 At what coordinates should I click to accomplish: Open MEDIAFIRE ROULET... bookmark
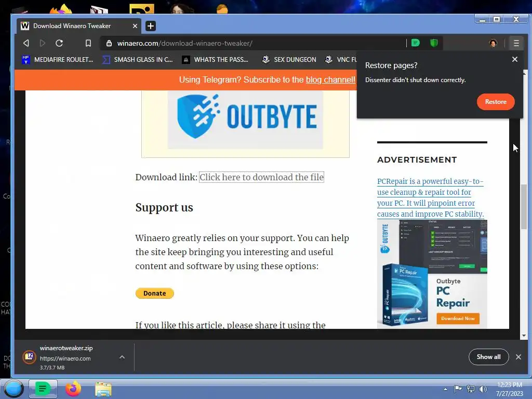57,59
